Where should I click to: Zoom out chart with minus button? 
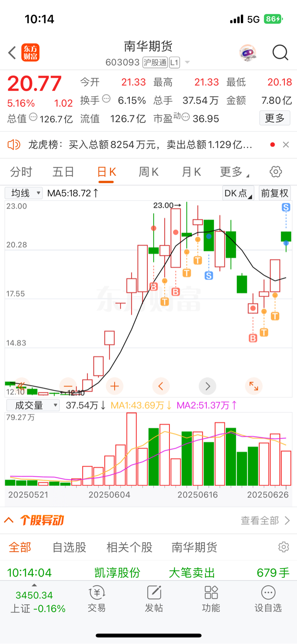[68, 386]
